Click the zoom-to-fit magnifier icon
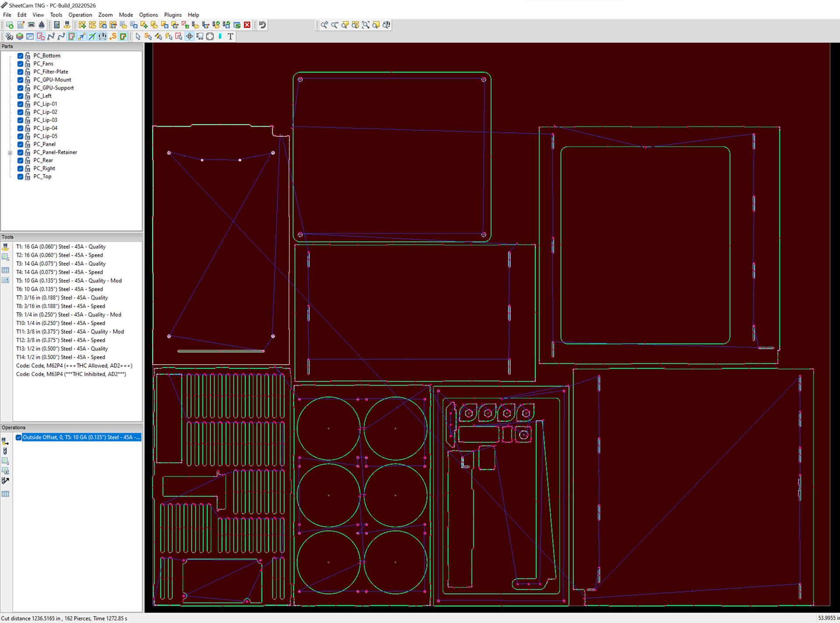This screenshot has width=840, height=623. [x=365, y=25]
